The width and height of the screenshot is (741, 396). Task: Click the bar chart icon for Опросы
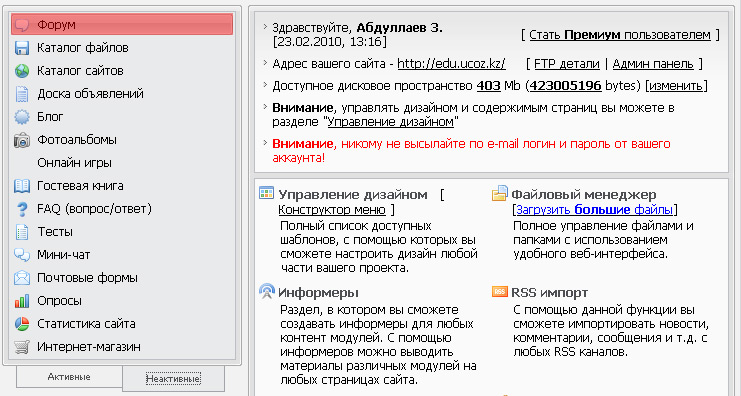[x=22, y=301]
